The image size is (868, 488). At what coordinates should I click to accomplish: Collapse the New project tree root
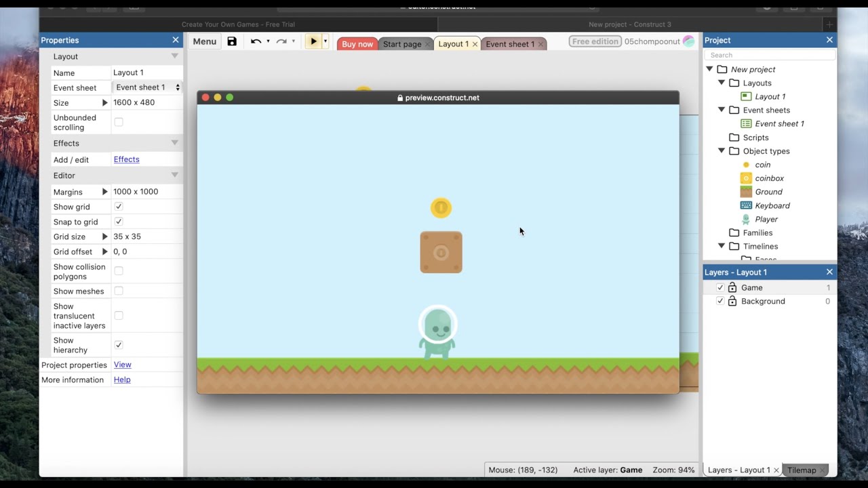[x=709, y=69]
